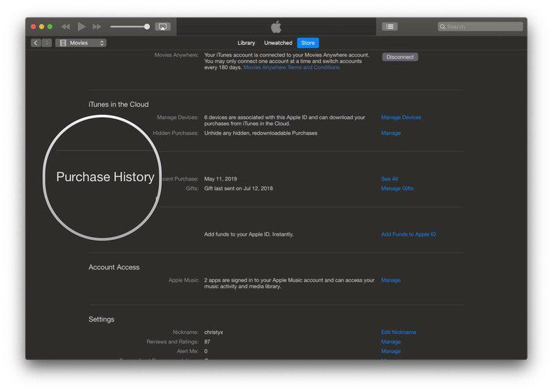Adjust the volume slider
The image size is (553, 392).
130,26
